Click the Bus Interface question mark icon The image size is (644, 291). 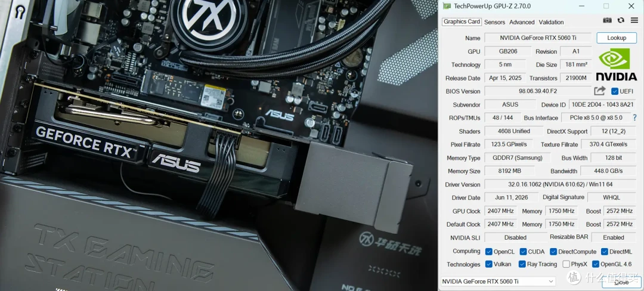635,118
